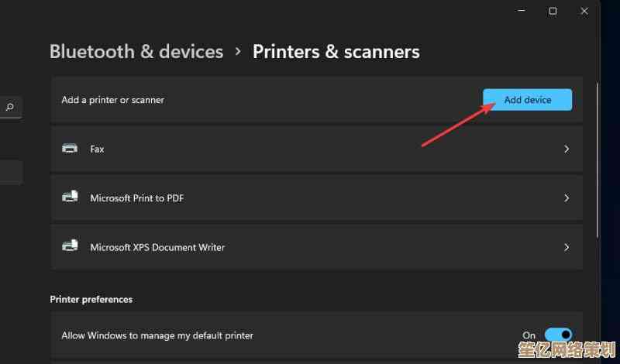Go back to Bluetooth & devices breadcrumb
This screenshot has height=364, width=620.
[x=136, y=52]
